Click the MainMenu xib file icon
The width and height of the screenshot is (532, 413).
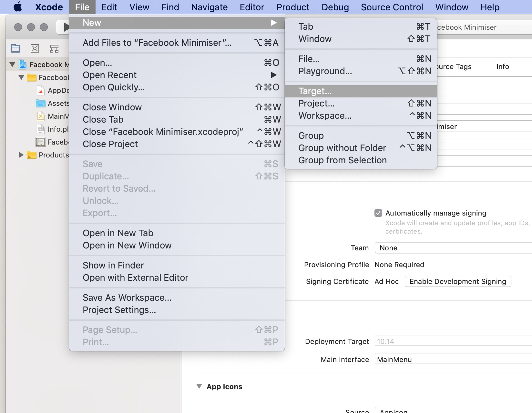(x=41, y=116)
